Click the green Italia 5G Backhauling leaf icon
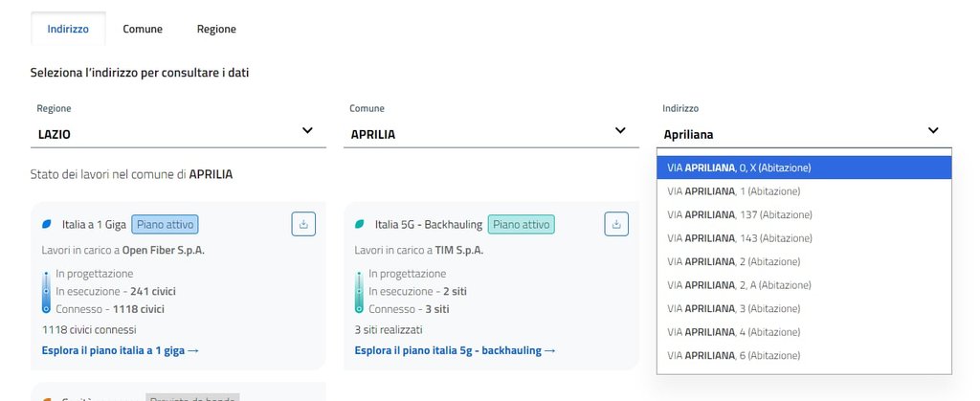This screenshot has height=401, width=980. coord(359,225)
